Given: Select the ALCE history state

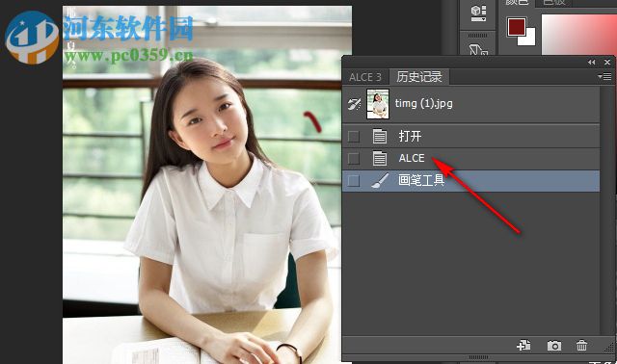Looking at the screenshot, I should pyautogui.click(x=471, y=159).
